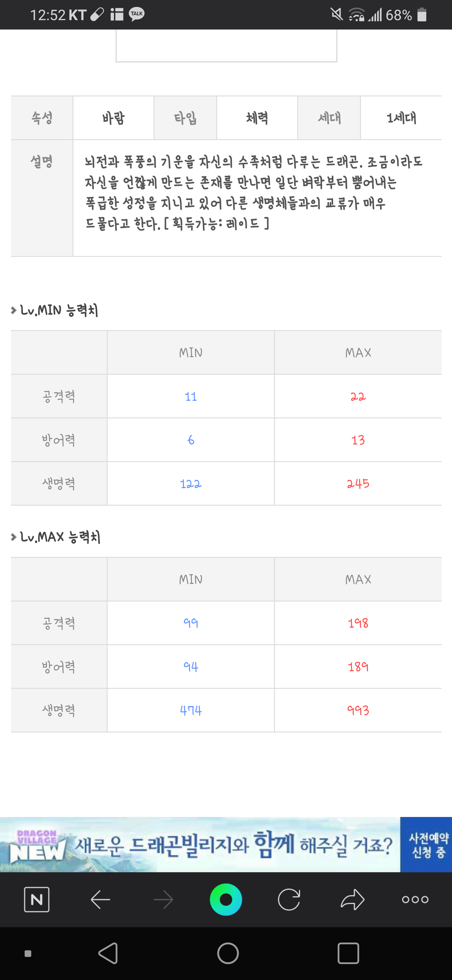
Task: Reload the page with the refresh icon
Action: [x=289, y=899]
